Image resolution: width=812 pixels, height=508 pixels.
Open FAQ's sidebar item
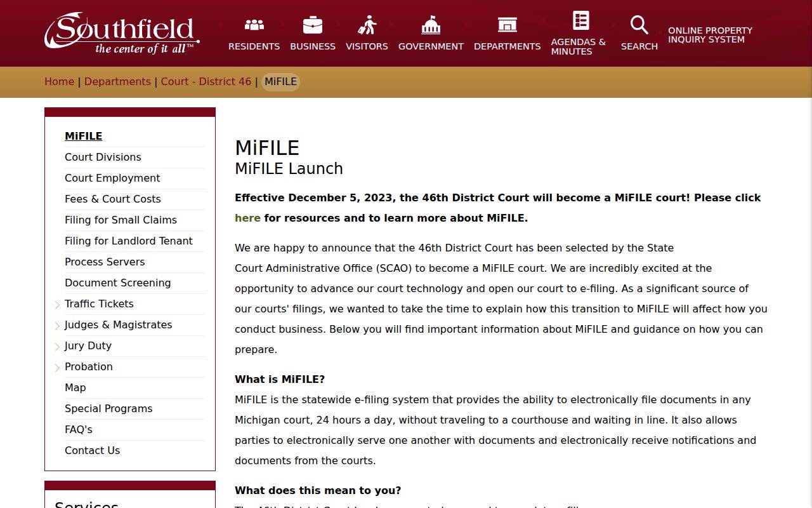pos(79,429)
